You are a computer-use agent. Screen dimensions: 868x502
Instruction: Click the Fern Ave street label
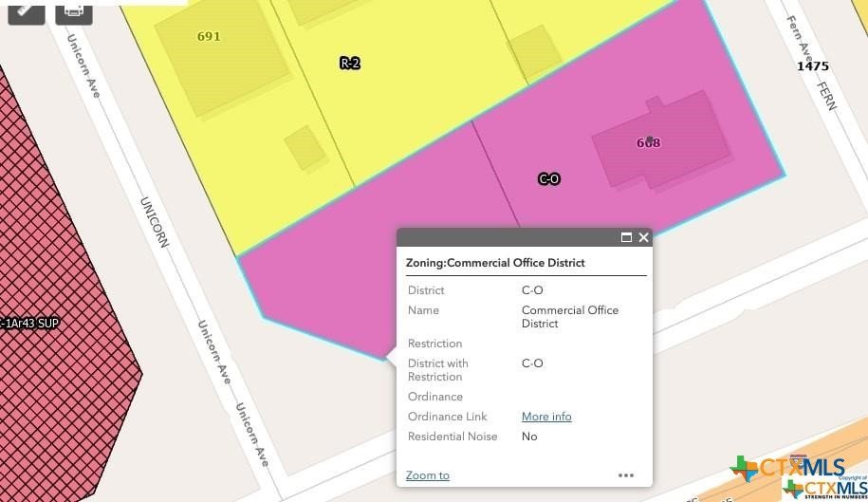pos(801,38)
